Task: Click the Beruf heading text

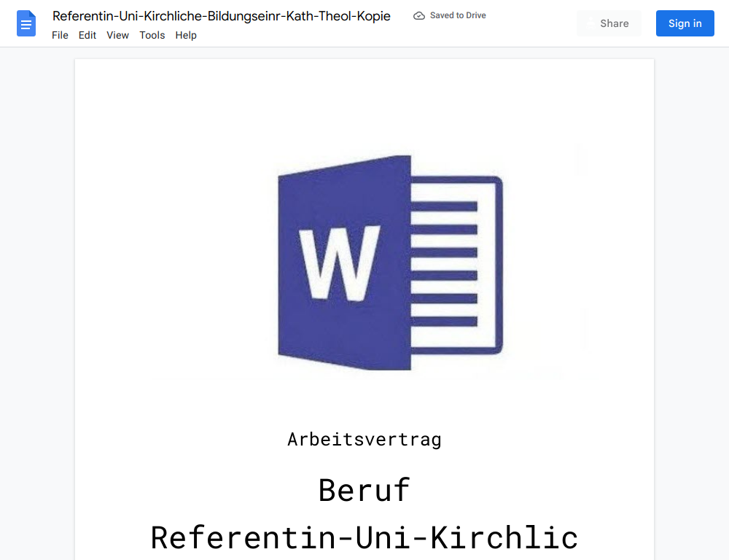Action: (x=364, y=490)
